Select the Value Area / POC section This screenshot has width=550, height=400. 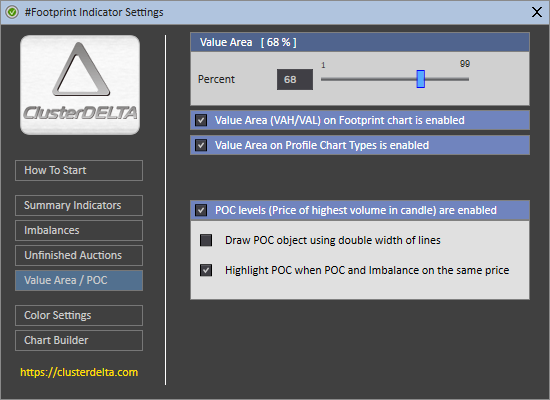click(79, 280)
